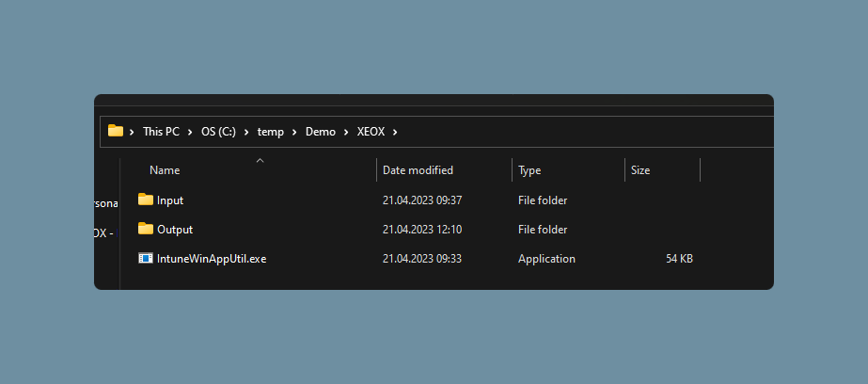Image resolution: width=868 pixels, height=384 pixels.
Task: Select the Output folder name
Action: 175,230
